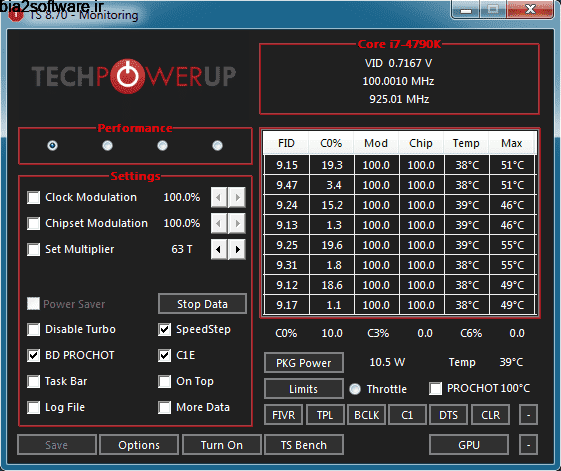Click the Stop Data button
The image size is (561, 471).
[203, 304]
